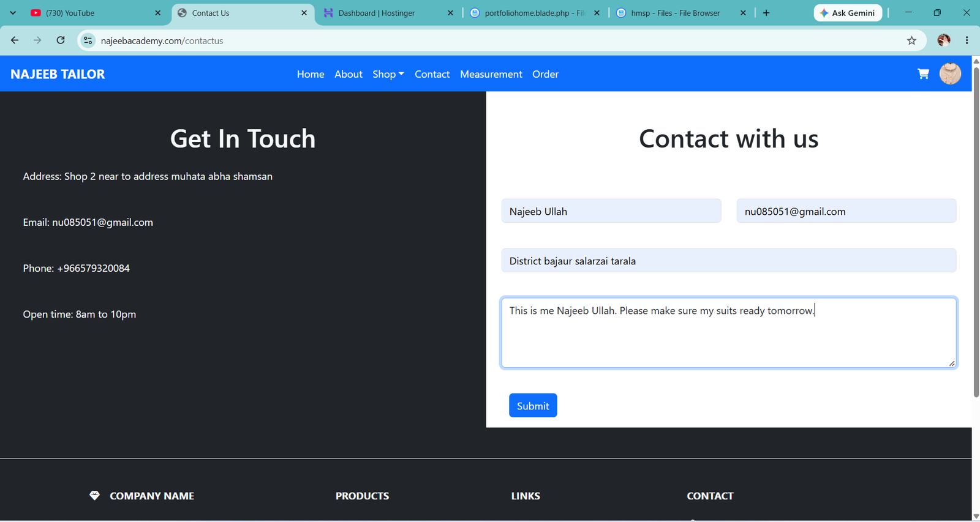The width and height of the screenshot is (980, 522).
Task: Open the site information icon in address bar
Action: (88, 40)
